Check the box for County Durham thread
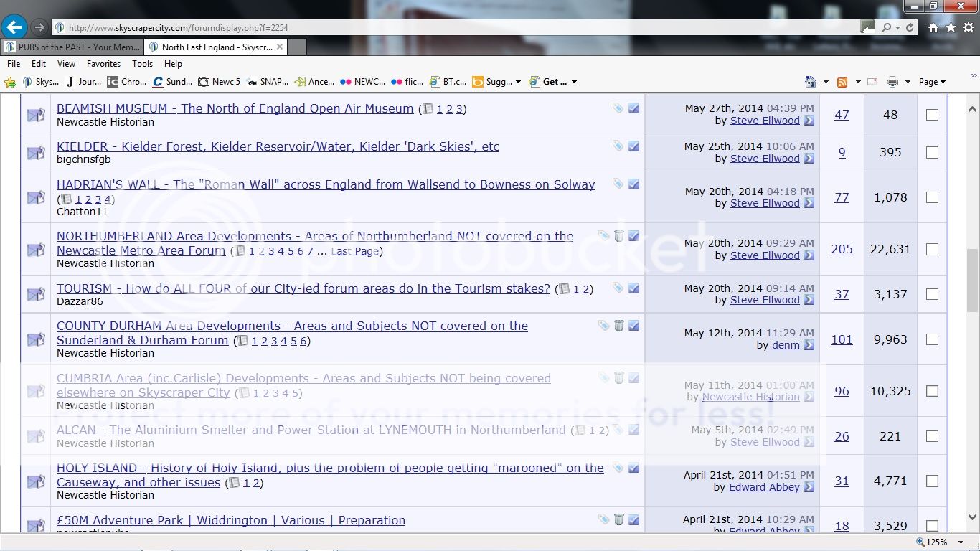This screenshot has height=551, width=980. [932, 339]
